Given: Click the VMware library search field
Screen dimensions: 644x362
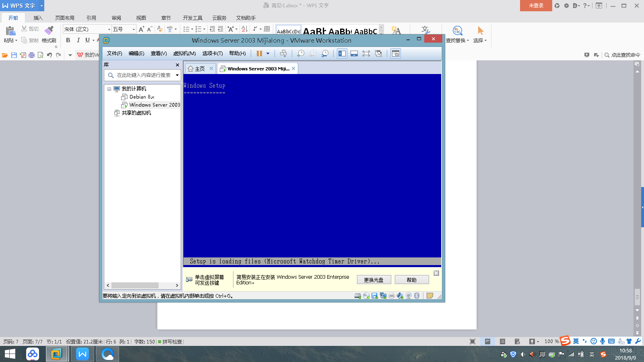Looking at the screenshot, I should [x=143, y=75].
